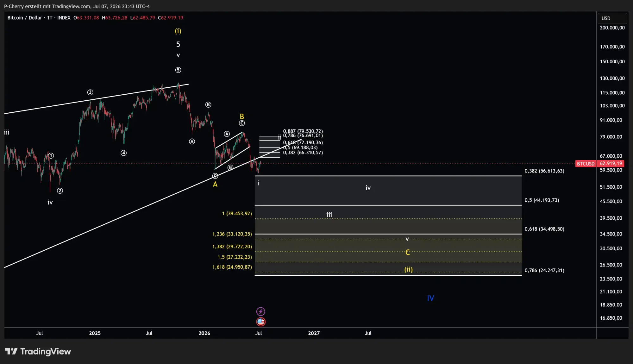
Task: Click the 200.000,00 price axis label
Action: (x=612, y=28)
